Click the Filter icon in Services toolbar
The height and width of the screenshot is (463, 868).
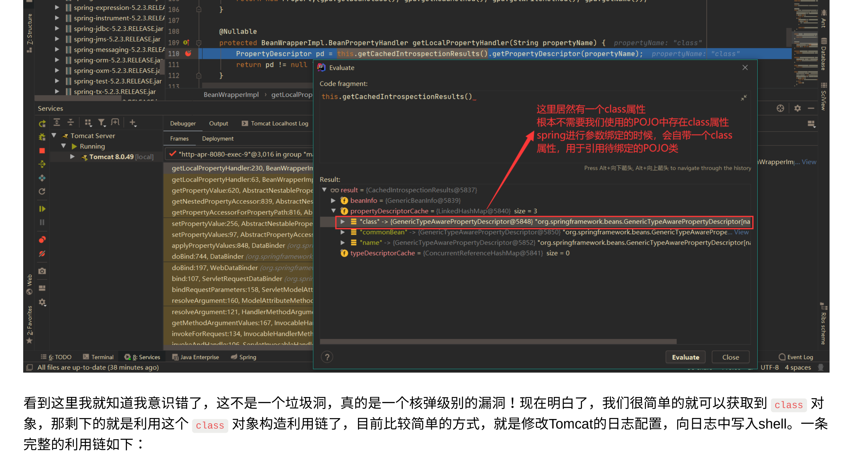pos(101,122)
